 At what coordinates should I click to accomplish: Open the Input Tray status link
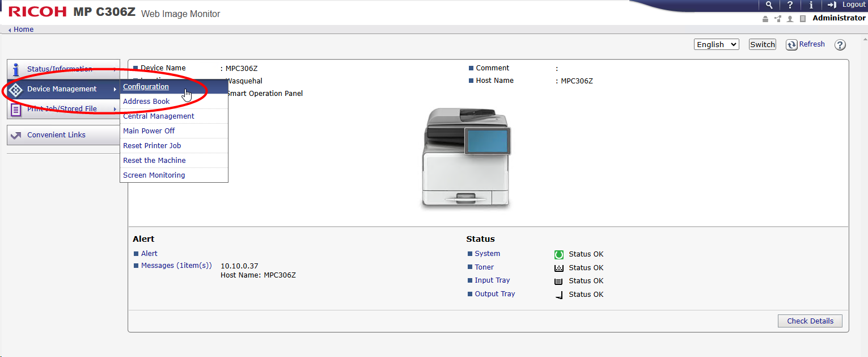click(x=492, y=280)
